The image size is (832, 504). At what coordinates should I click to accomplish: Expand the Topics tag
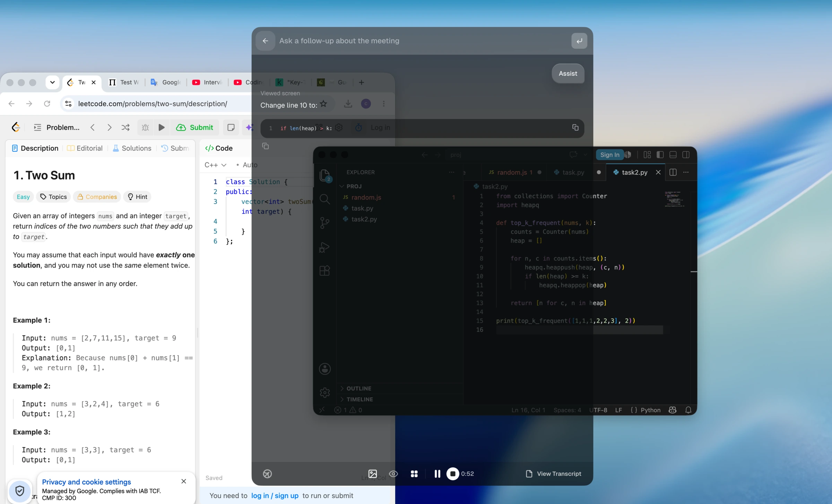(x=53, y=197)
